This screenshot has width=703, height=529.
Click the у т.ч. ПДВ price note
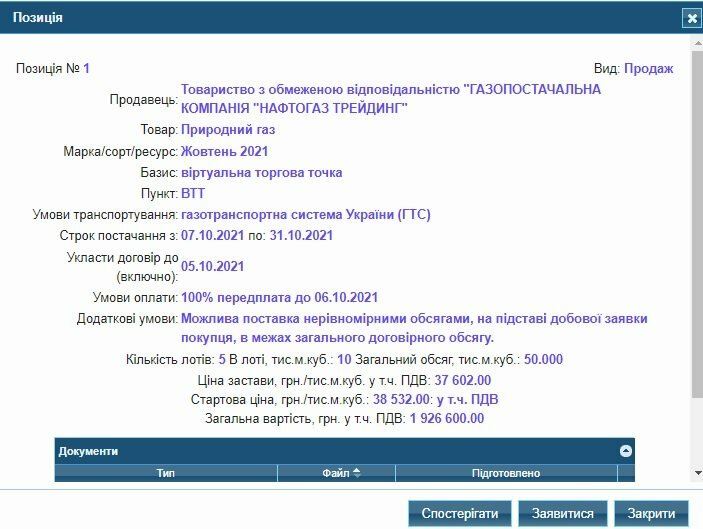[468, 399]
